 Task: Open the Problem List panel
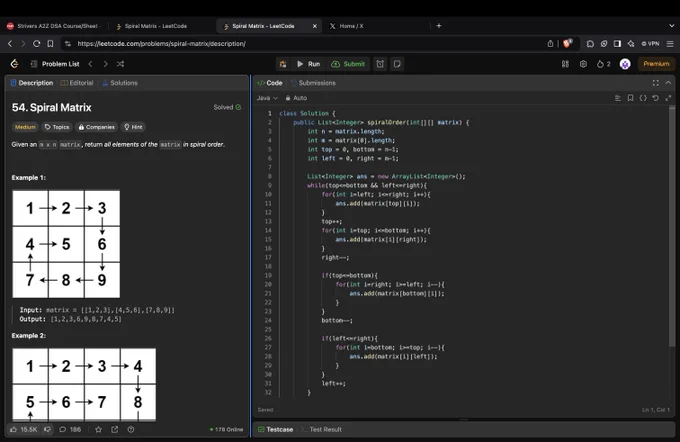click(55, 64)
